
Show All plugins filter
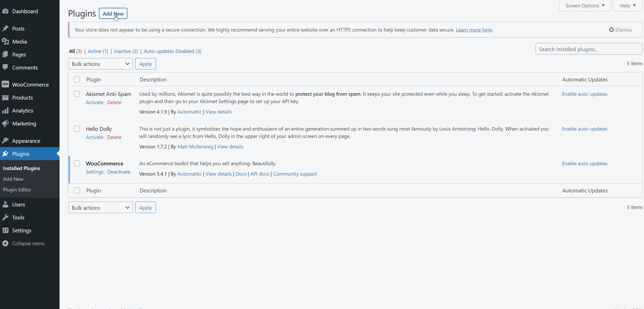click(x=72, y=51)
